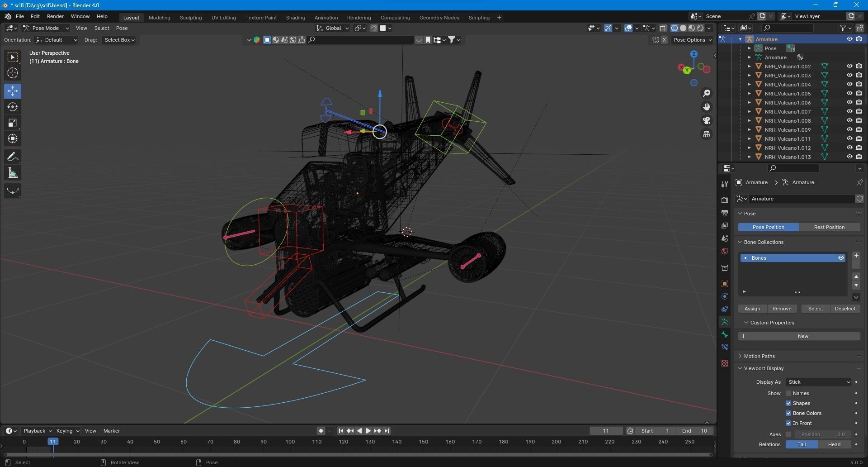Screen dimensions: 868x467
Task: Open the Output properties tab
Action: coord(725,213)
